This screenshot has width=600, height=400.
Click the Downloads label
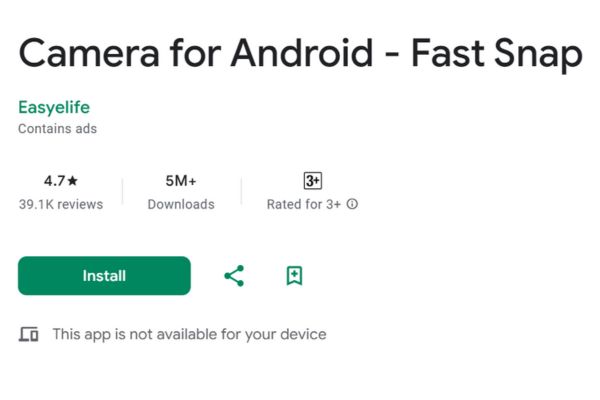pyautogui.click(x=181, y=204)
